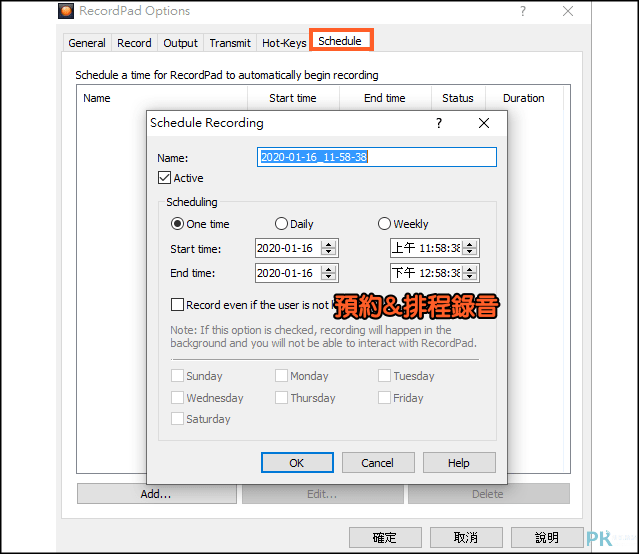Open the General tab
Screen dimensions: 639x554
[87, 43]
